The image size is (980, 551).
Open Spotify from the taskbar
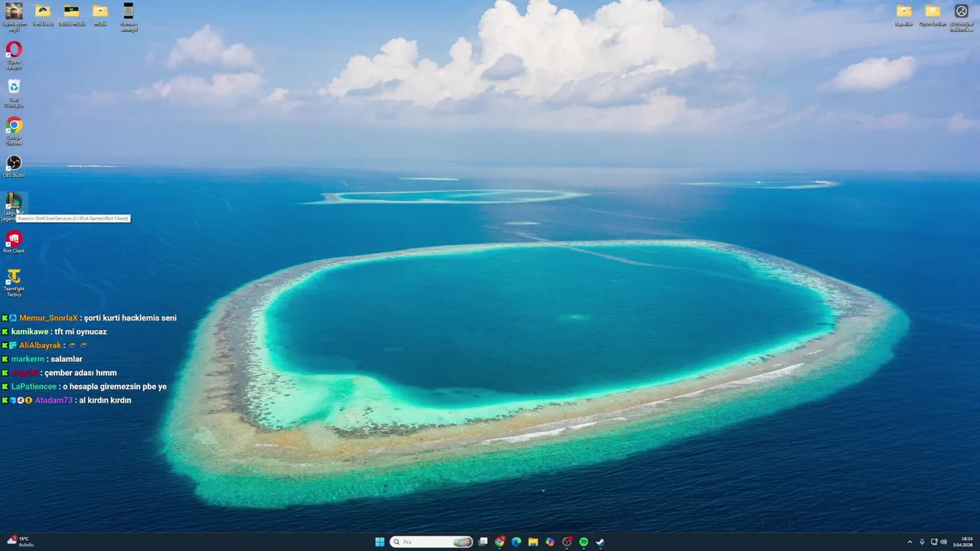tap(583, 542)
